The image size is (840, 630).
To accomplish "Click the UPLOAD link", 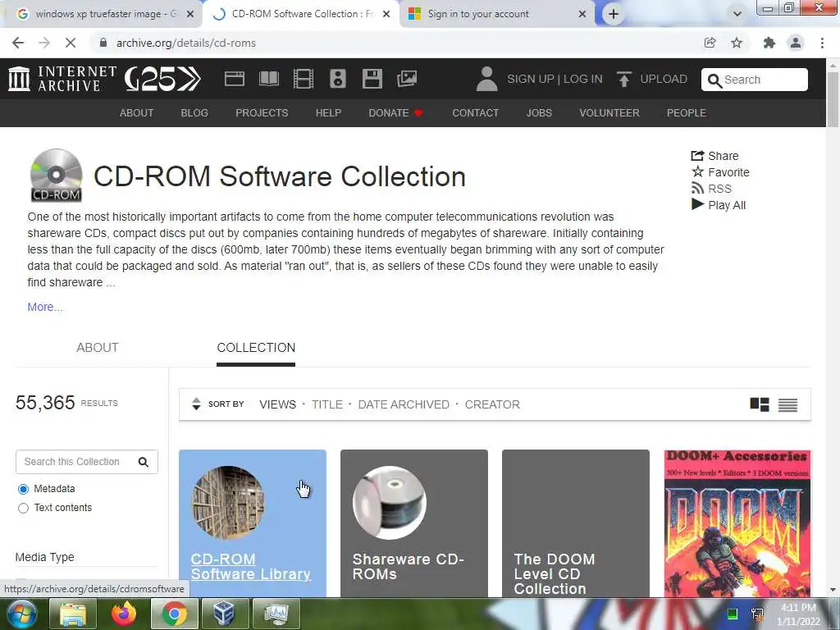I will (664, 79).
